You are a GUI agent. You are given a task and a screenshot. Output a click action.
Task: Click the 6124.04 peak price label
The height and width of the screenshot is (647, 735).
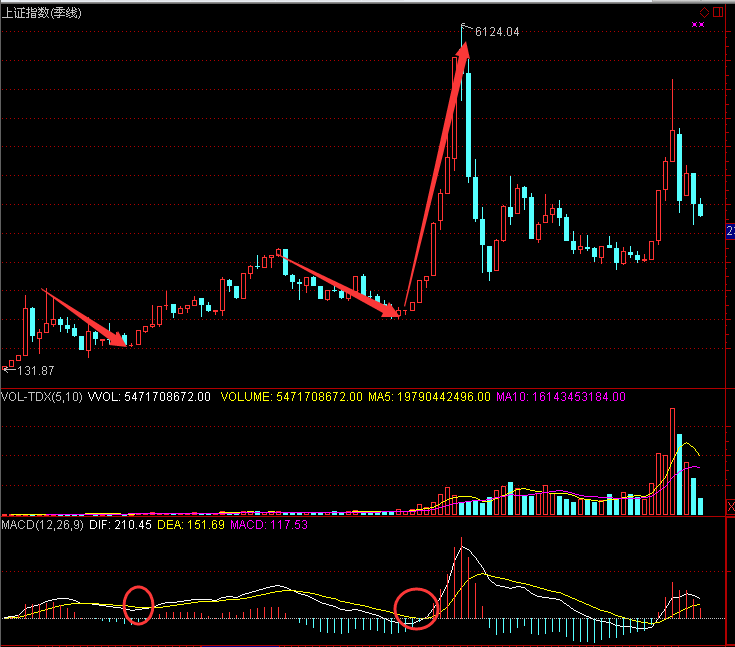point(497,32)
